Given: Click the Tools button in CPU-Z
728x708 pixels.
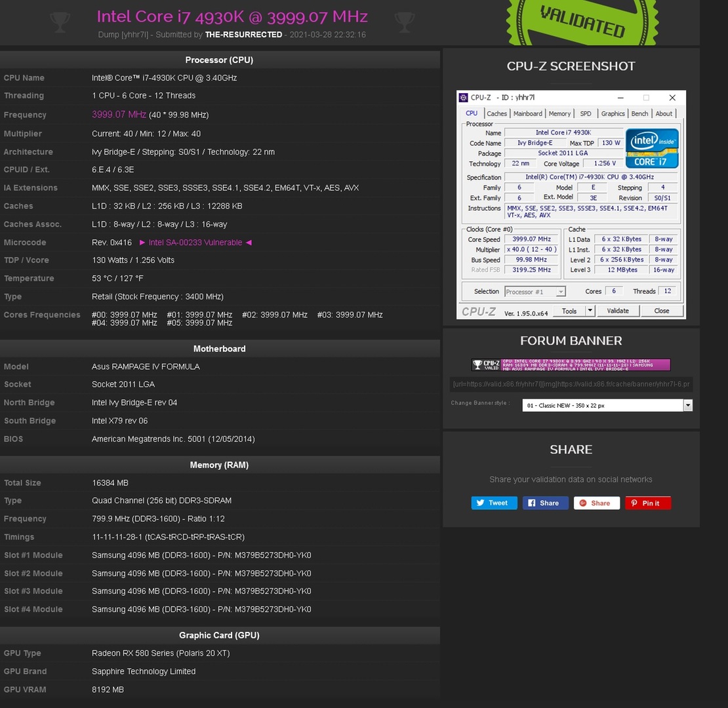Looking at the screenshot, I should point(569,311).
